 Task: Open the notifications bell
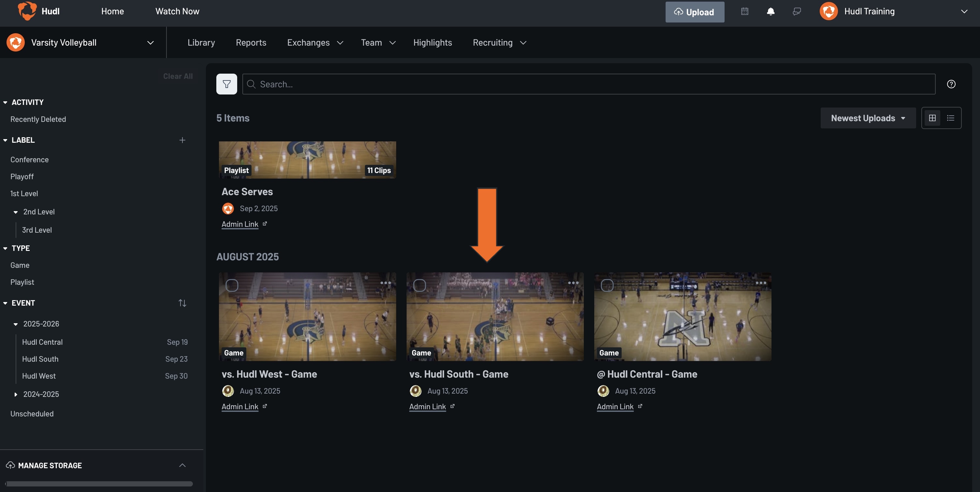771,11
